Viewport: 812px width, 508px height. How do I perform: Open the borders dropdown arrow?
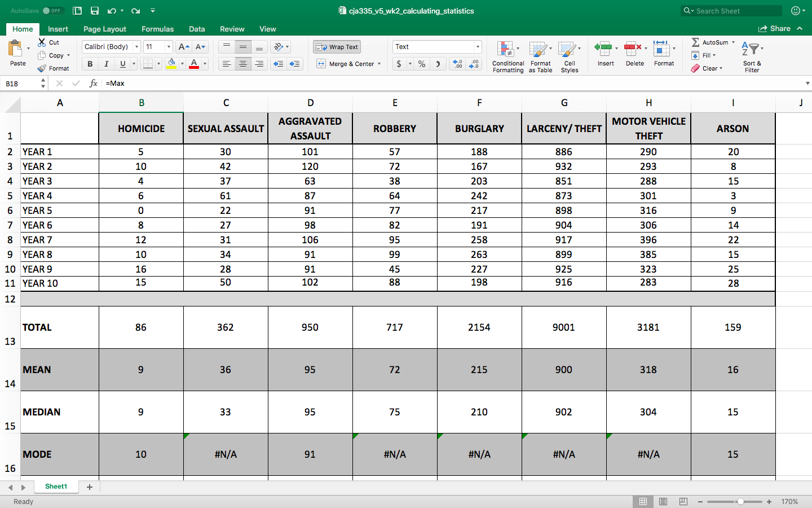click(x=158, y=64)
